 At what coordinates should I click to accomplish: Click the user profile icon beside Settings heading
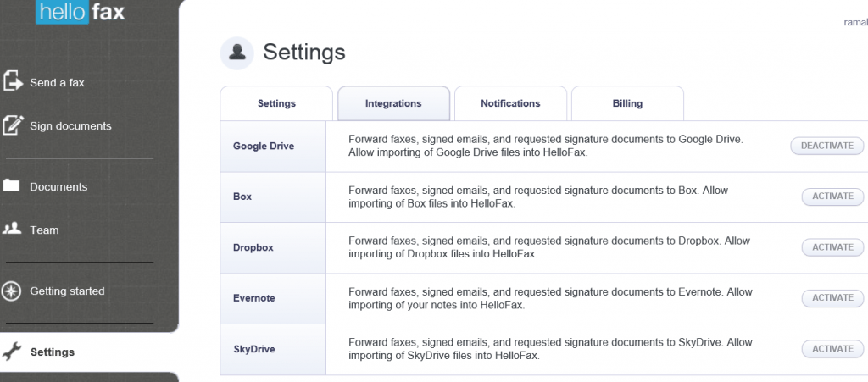(237, 53)
